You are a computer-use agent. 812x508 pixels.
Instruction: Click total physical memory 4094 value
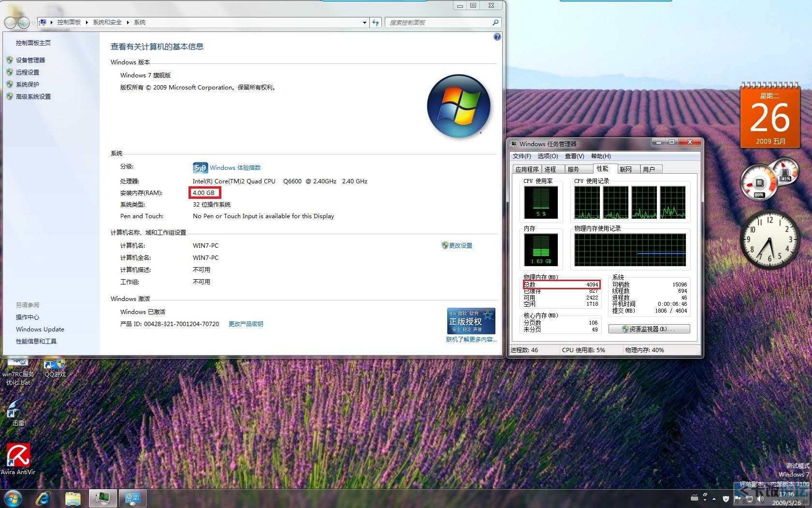point(592,284)
